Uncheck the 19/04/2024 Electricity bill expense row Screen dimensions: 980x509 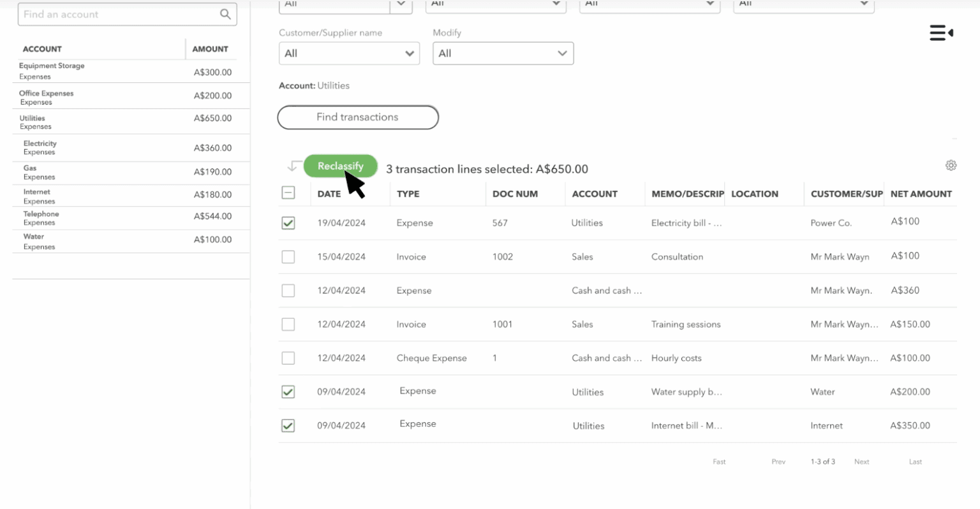pyautogui.click(x=288, y=223)
